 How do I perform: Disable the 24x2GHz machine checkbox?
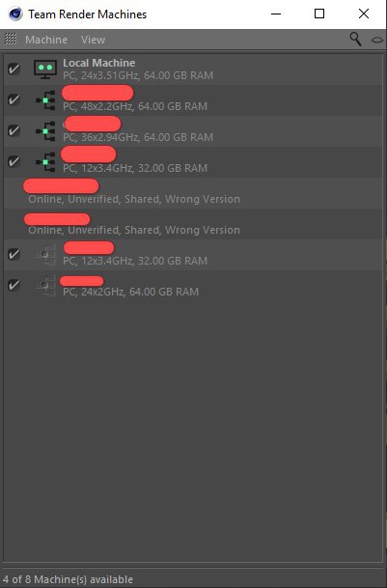pos(14,285)
